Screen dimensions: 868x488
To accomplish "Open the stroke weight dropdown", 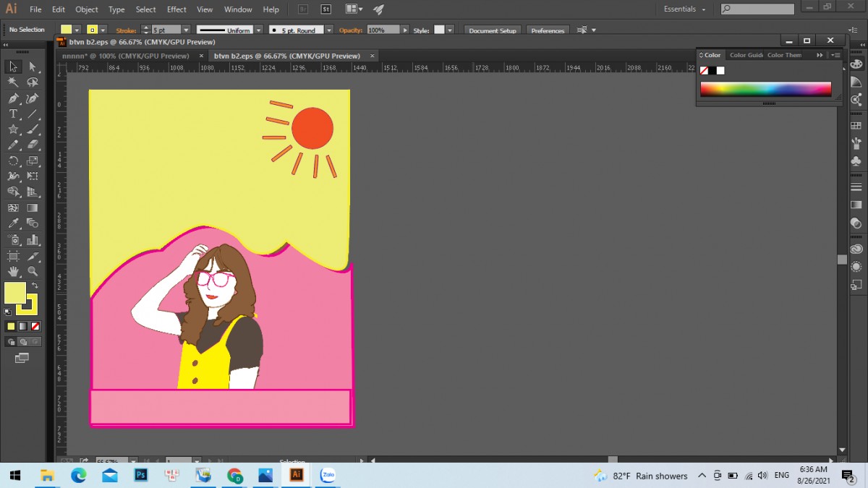I will pyautogui.click(x=186, y=30).
